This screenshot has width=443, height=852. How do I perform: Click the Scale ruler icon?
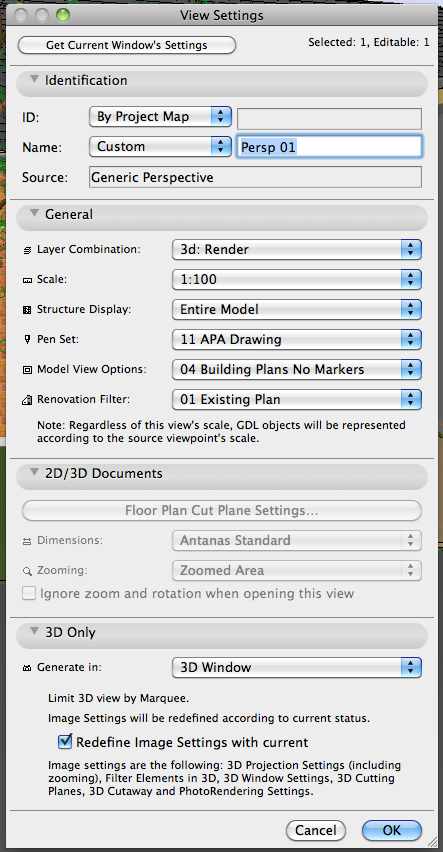(27, 280)
